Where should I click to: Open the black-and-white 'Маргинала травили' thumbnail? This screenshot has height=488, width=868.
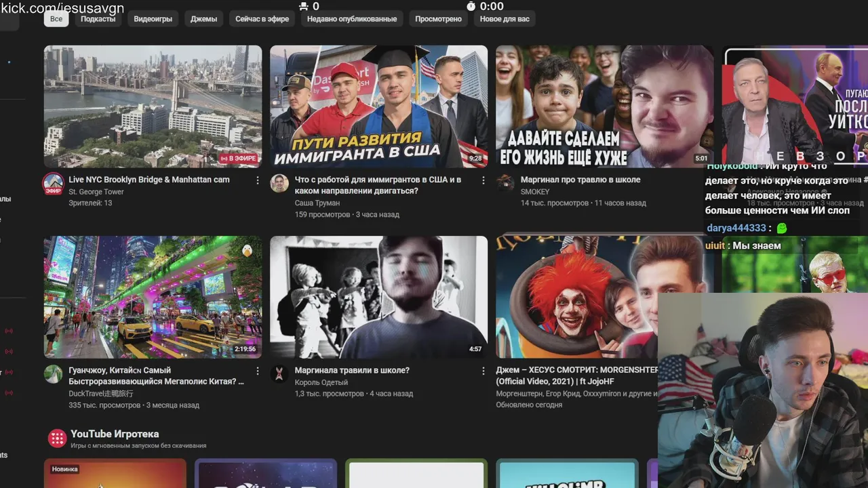[378, 297]
